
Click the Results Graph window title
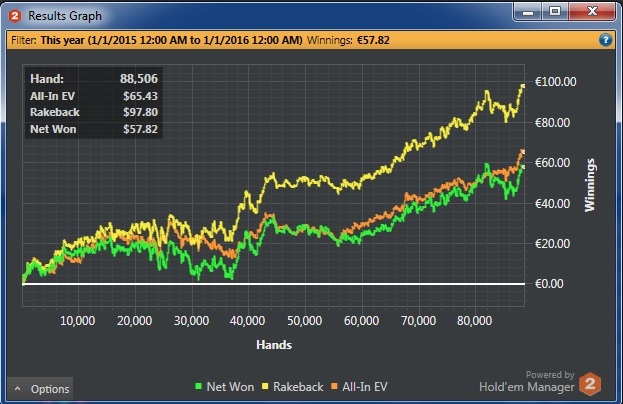[65, 16]
